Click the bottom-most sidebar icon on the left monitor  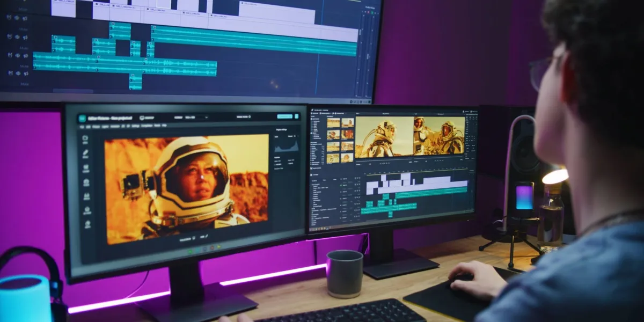[x=87, y=224]
